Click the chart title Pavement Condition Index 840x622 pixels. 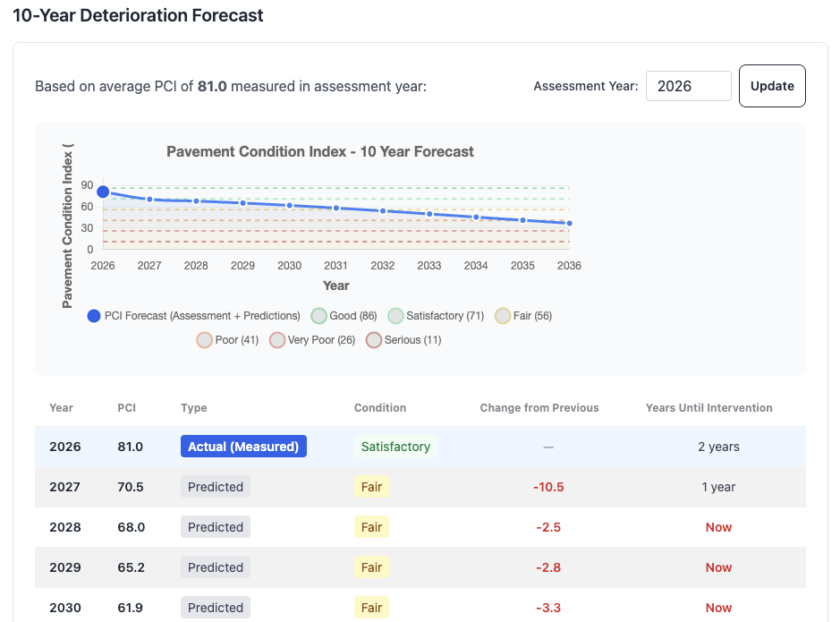(320, 151)
